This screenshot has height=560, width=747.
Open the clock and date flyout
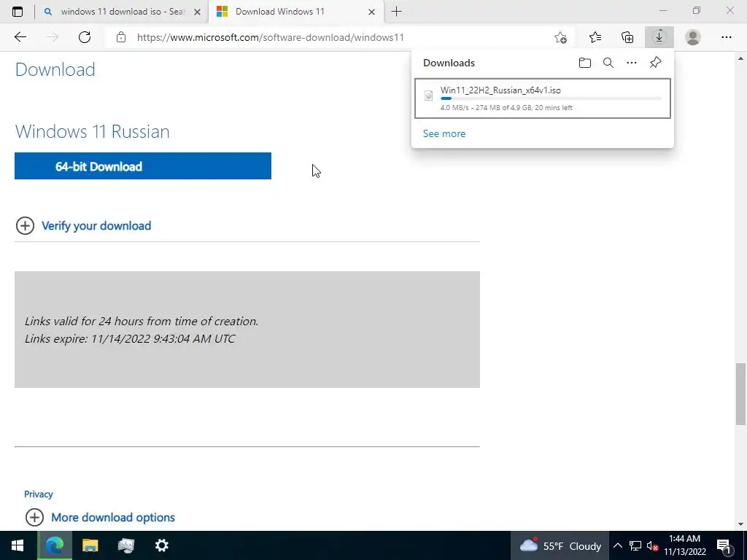[684, 545]
